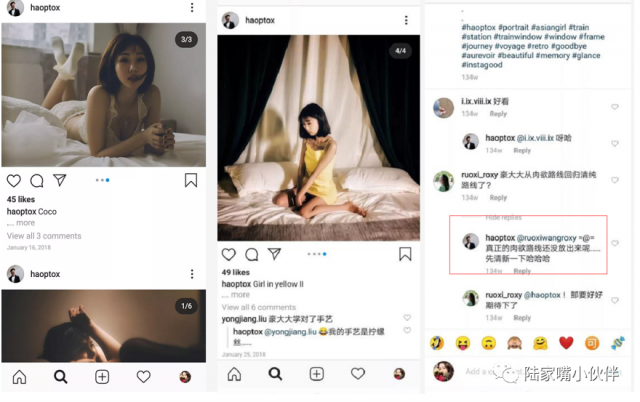The height and width of the screenshot is (402, 640).
Task: Reply to ruoxi_roxy's first comment
Action: tap(498, 198)
